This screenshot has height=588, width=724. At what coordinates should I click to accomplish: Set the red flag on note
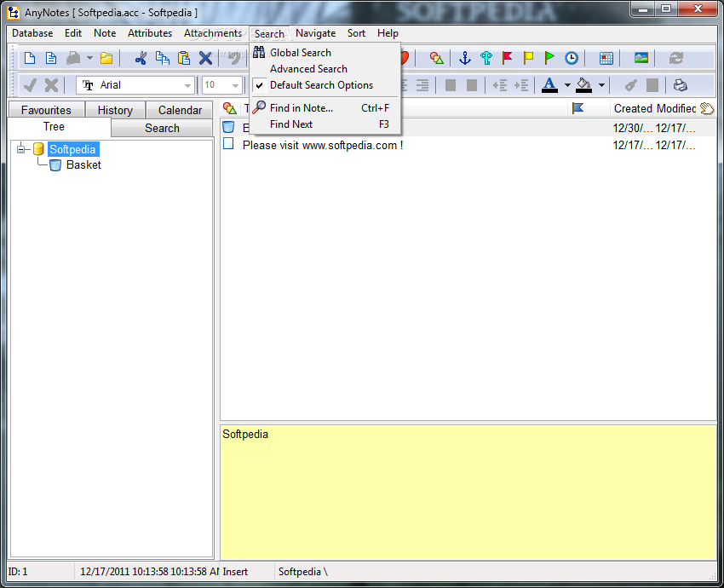click(508, 58)
